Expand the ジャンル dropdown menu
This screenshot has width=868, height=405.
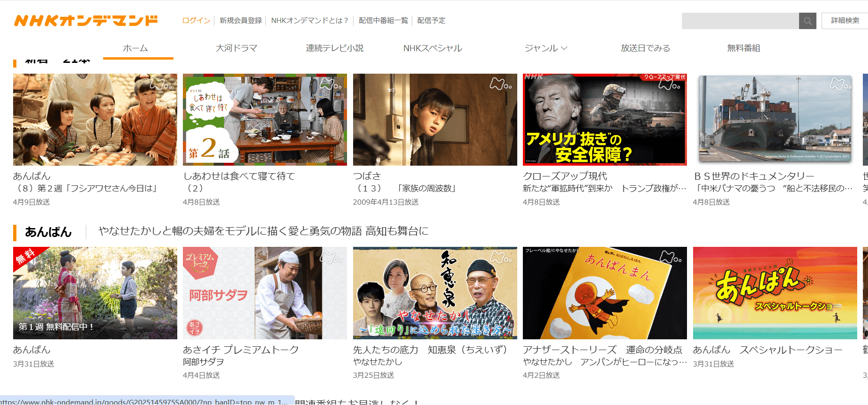546,48
